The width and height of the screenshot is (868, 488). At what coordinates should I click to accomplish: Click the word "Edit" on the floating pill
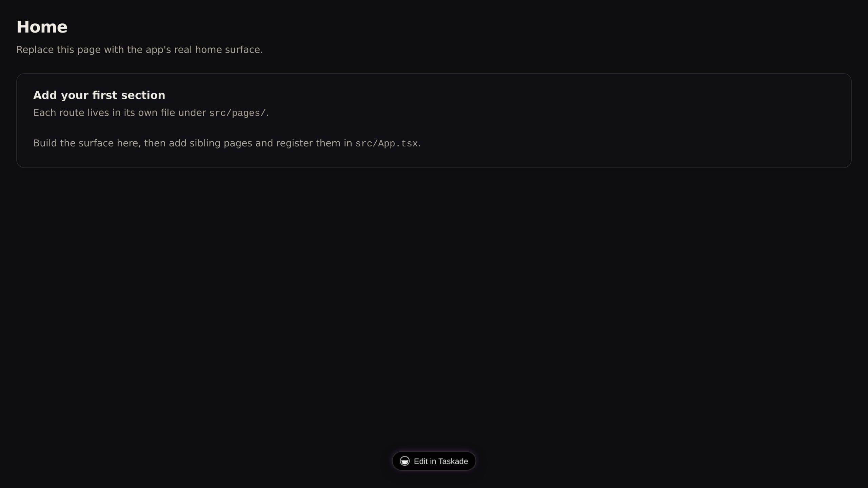tap(421, 461)
